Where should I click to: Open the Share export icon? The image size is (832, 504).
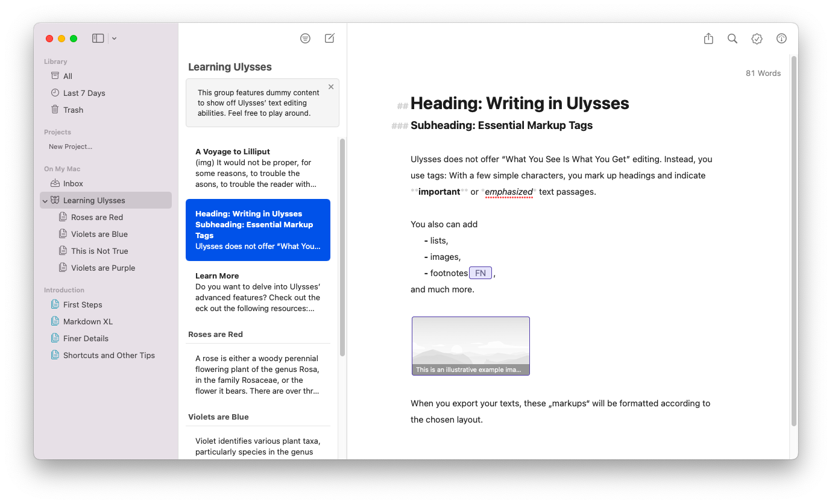pyautogui.click(x=708, y=39)
